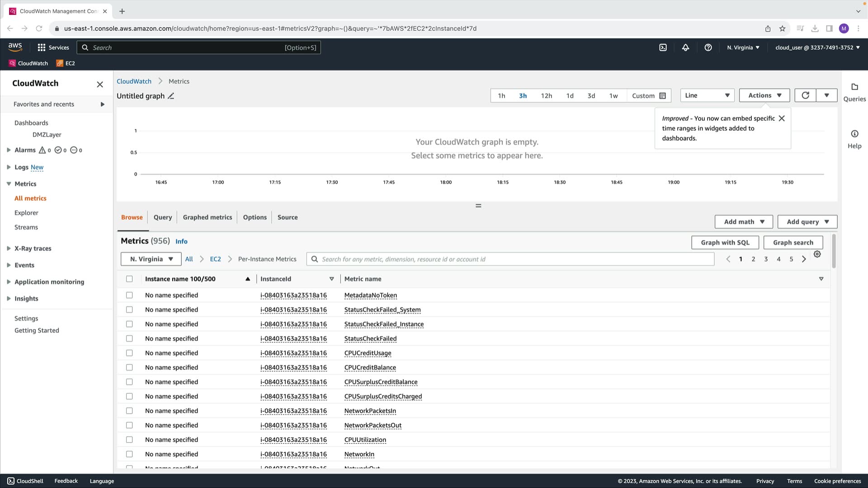Expand the Actions dropdown menu
868x488 pixels.
pyautogui.click(x=764, y=95)
